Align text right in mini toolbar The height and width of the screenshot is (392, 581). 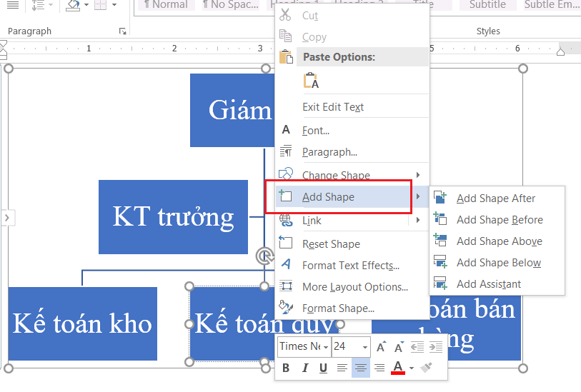[x=379, y=368]
